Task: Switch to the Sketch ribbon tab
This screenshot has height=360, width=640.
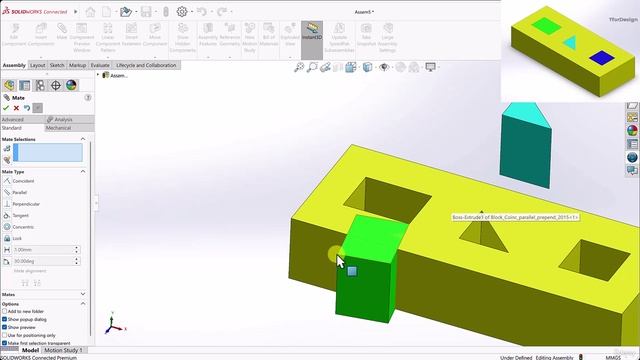Action: click(x=57, y=65)
